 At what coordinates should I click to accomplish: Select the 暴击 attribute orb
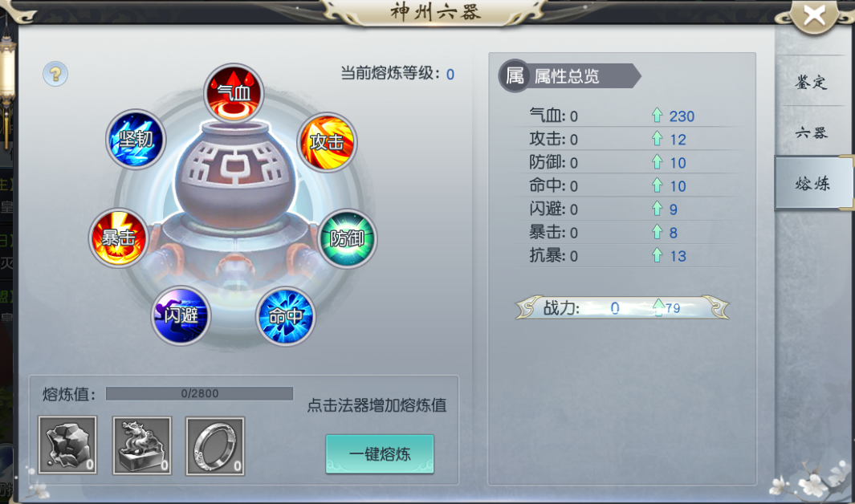coord(118,238)
